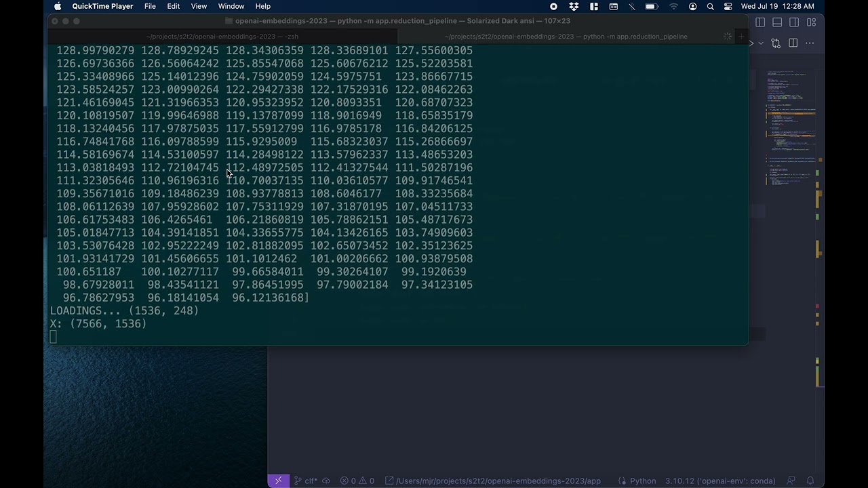The width and height of the screenshot is (868, 488).
Task: Open Spotlight search
Action: (710, 6)
